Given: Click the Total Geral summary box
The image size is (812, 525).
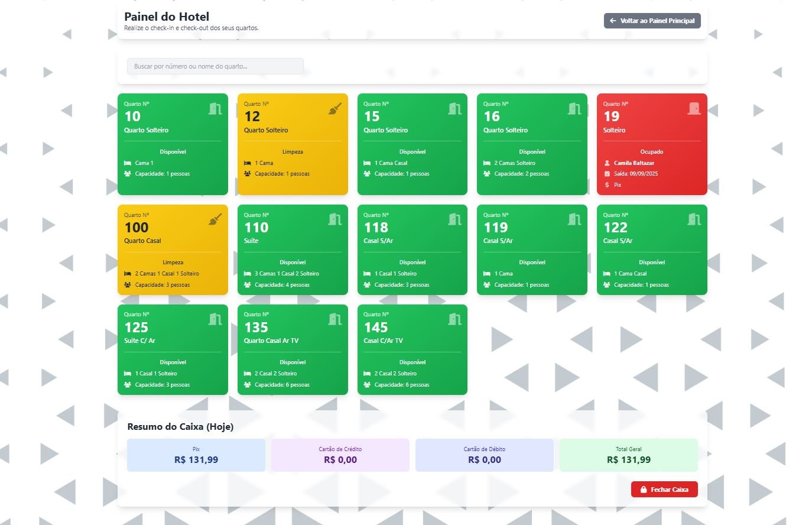Looking at the screenshot, I should [x=628, y=455].
